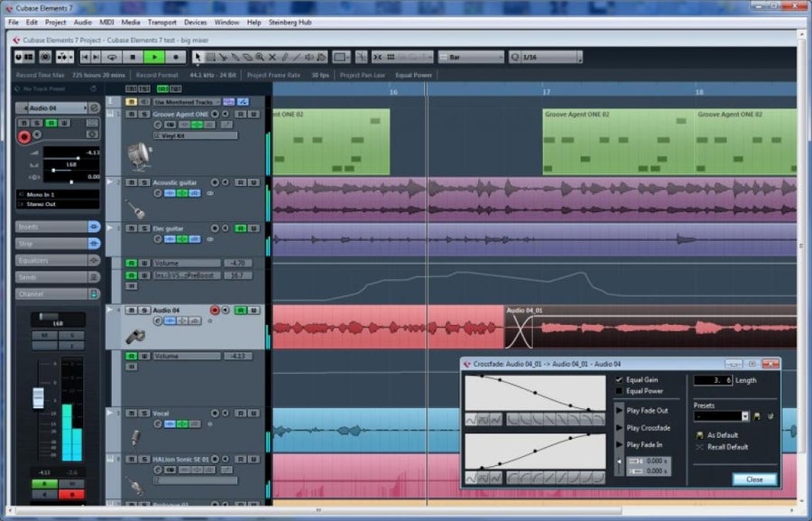The image size is (812, 521).
Task: Click the Inspector record enable button
Action: [23, 136]
